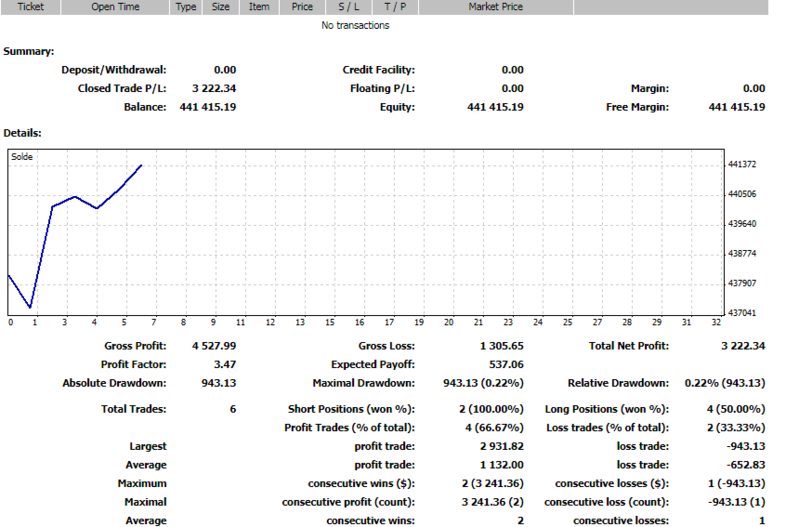This screenshot has height=527, width=799.
Task: Select the Gross Loss value 1 305.65
Action: [501, 346]
